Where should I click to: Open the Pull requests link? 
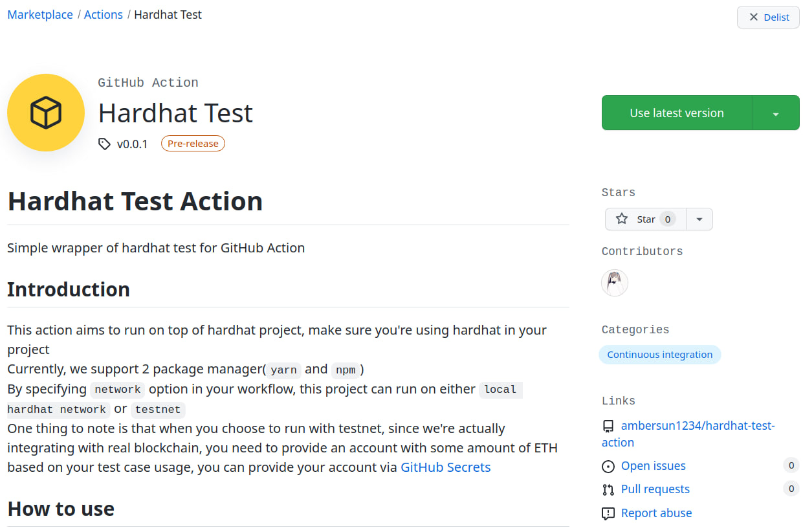point(655,489)
